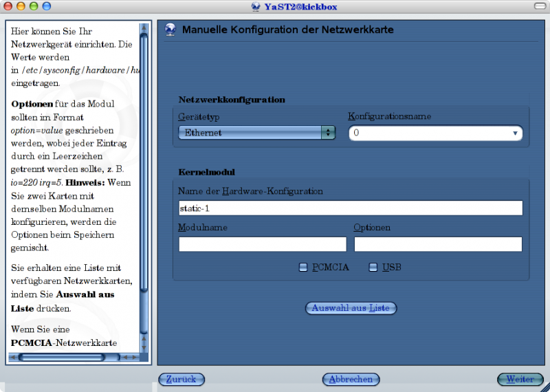550x392 pixels.
Task: Click the help panel's scroll-right arrow
Action: click(133, 358)
